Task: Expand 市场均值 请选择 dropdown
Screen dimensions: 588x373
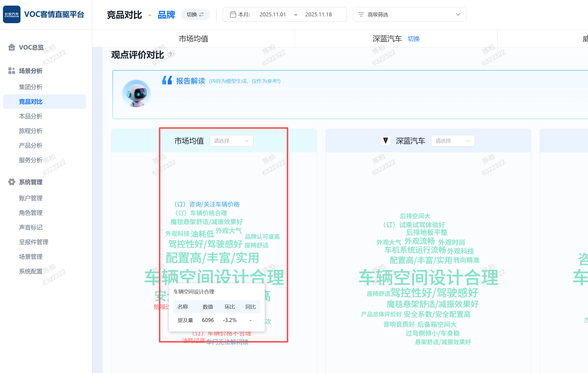Action: pyautogui.click(x=231, y=141)
